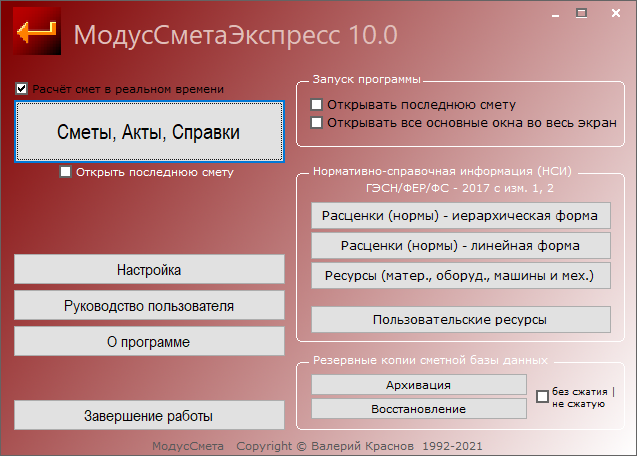
Task: Enable Открывать все основные окна во весь экран
Action: (x=316, y=122)
